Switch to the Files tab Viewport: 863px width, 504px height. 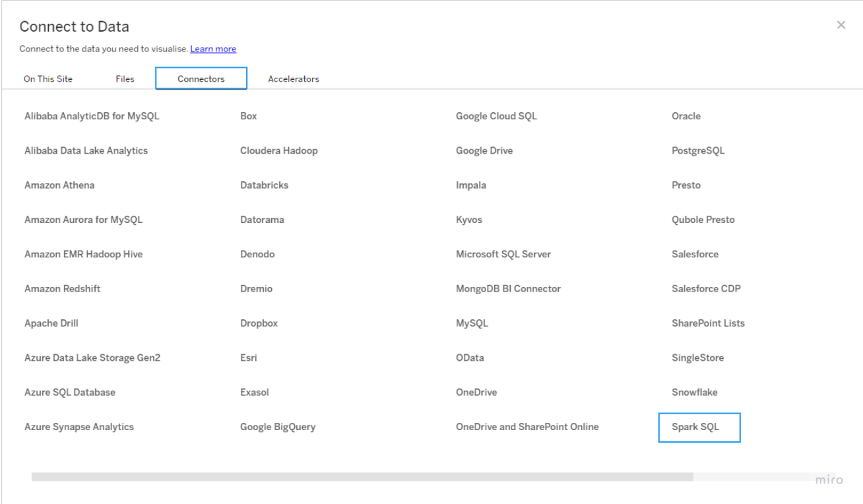pyautogui.click(x=125, y=79)
